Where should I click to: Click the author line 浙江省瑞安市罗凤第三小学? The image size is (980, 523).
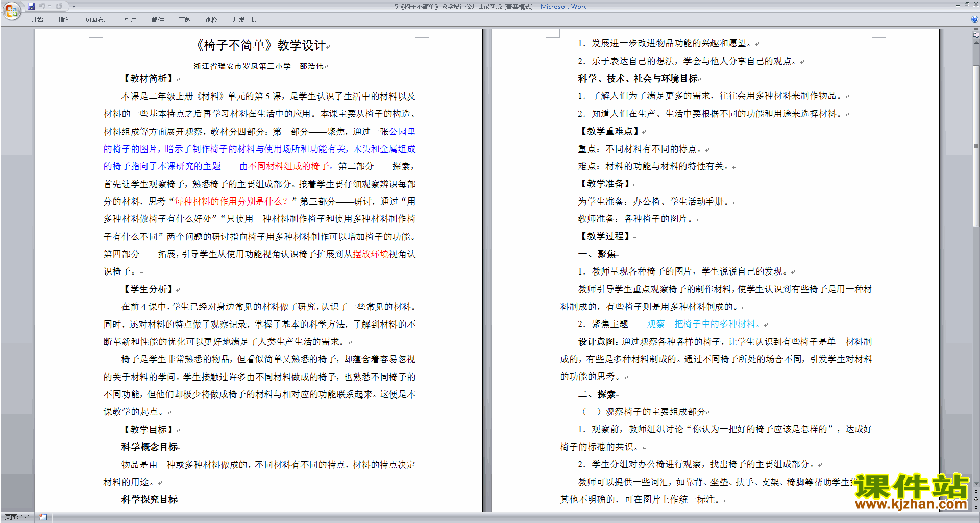(242, 66)
